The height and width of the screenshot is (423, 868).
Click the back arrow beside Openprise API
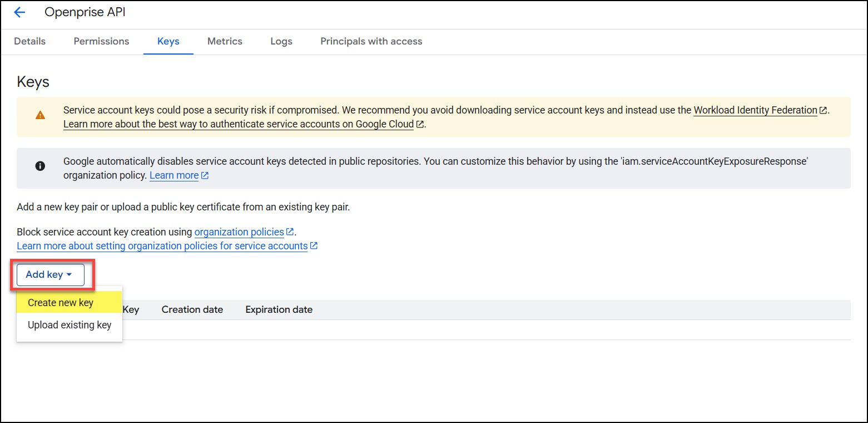pyautogui.click(x=19, y=12)
